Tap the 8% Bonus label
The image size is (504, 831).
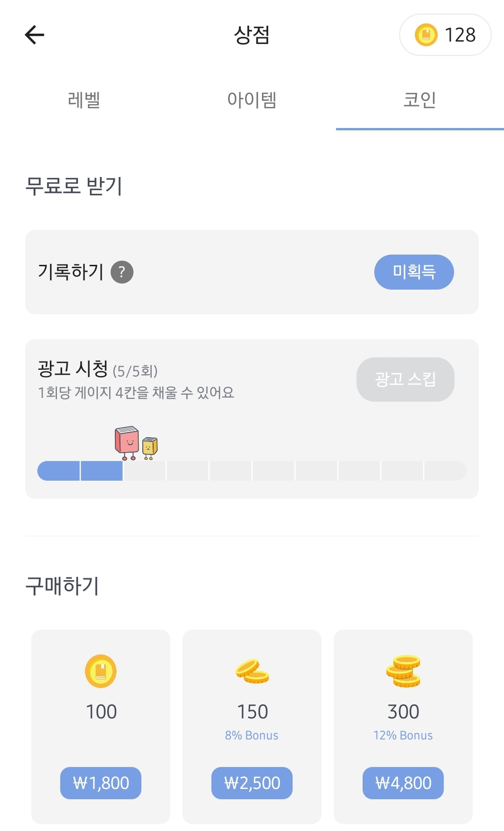[252, 735]
